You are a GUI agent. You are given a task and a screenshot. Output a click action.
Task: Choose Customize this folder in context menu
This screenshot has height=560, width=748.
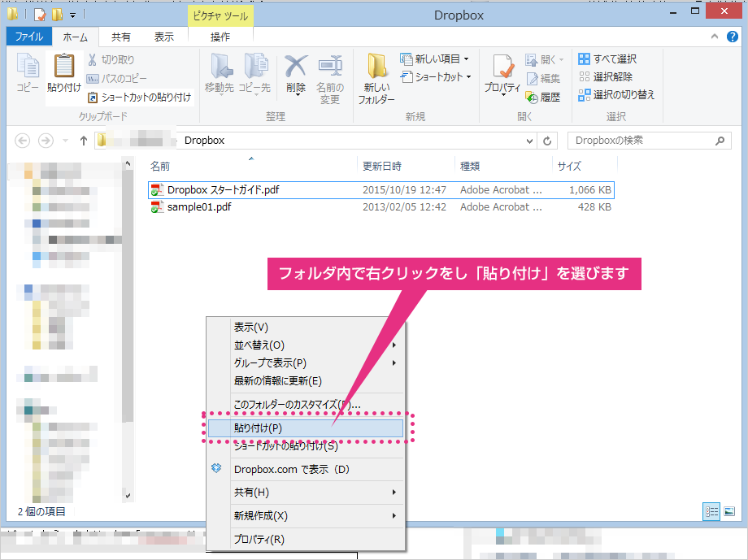pyautogui.click(x=306, y=405)
